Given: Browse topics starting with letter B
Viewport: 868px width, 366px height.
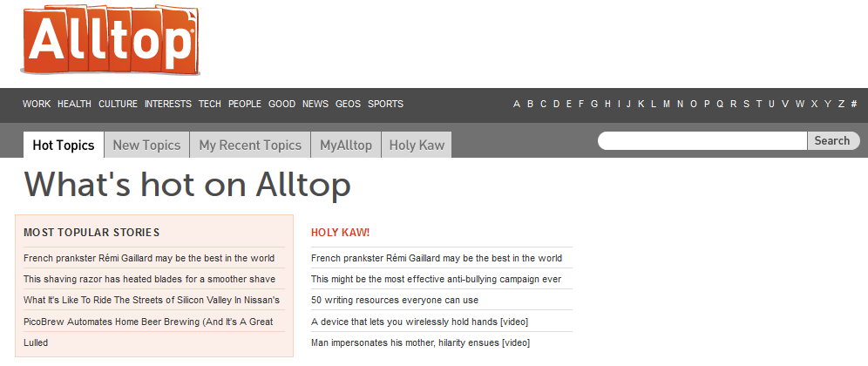Looking at the screenshot, I should (x=530, y=104).
